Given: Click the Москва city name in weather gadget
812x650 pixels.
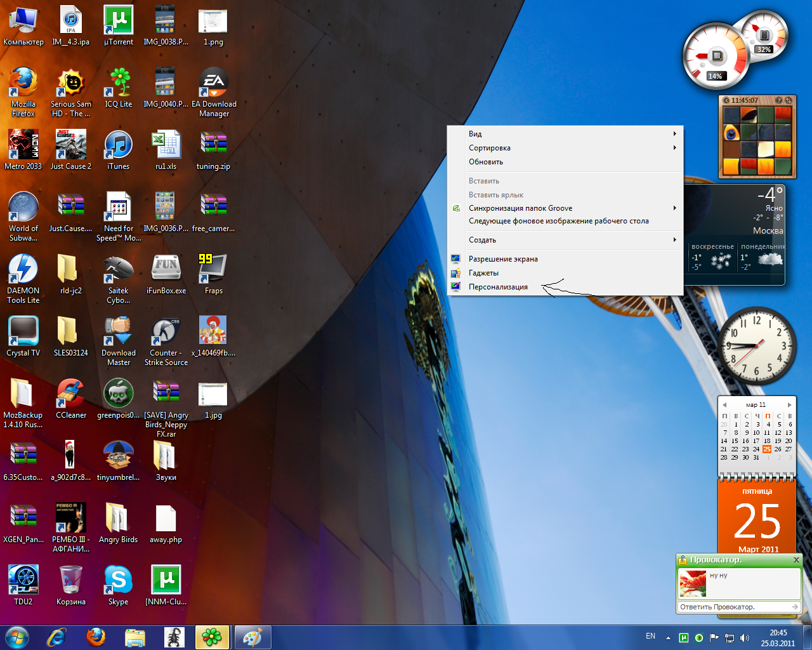Looking at the screenshot, I should tap(768, 230).
